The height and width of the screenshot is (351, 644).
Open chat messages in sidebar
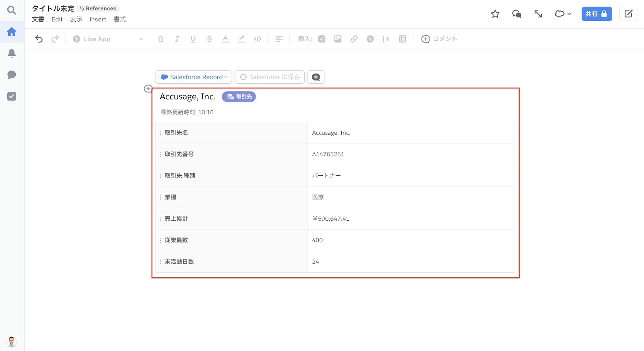click(12, 75)
